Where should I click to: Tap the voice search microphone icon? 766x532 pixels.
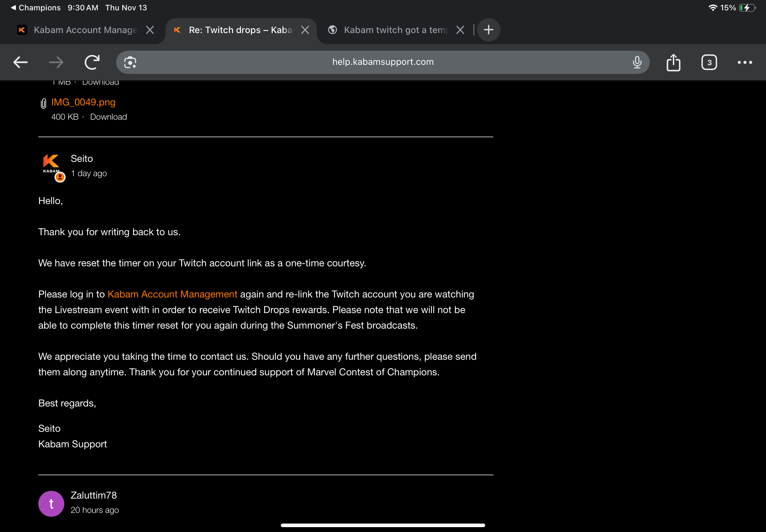click(x=637, y=62)
